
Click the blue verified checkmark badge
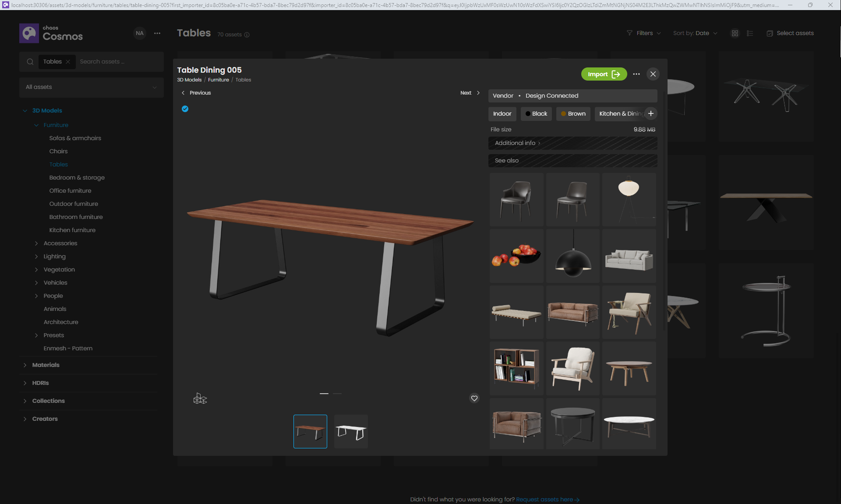tap(185, 109)
